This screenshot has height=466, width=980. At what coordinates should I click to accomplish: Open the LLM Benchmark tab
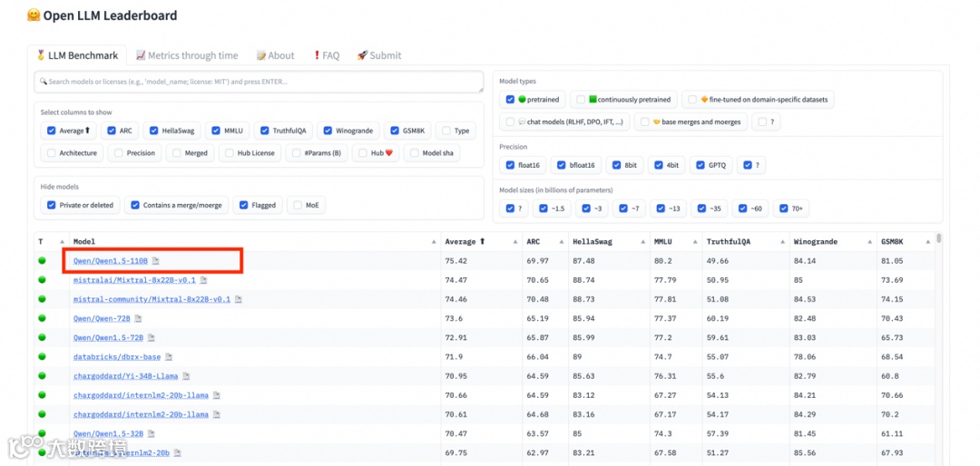coord(77,55)
